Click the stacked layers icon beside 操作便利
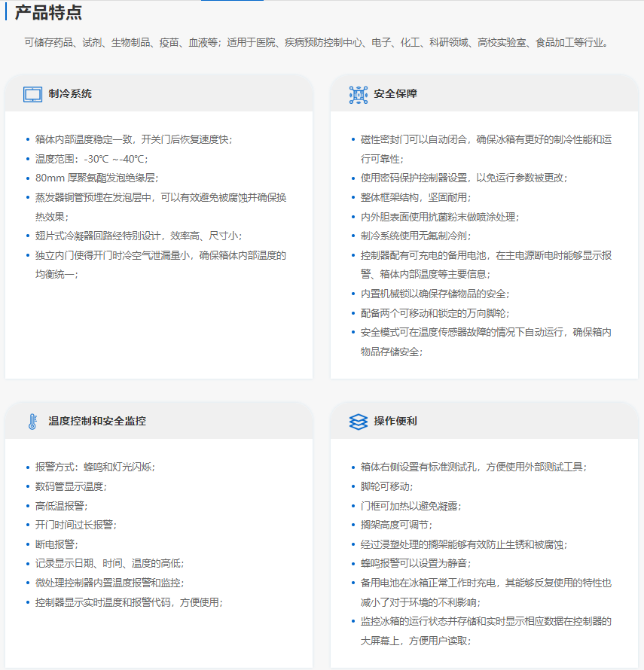 click(x=358, y=422)
